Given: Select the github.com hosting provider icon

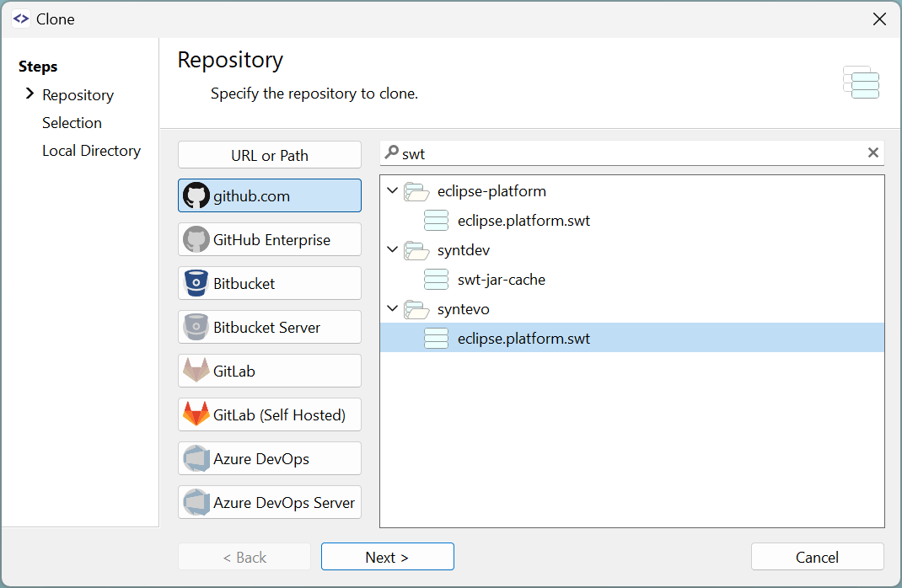Looking at the screenshot, I should [195, 195].
